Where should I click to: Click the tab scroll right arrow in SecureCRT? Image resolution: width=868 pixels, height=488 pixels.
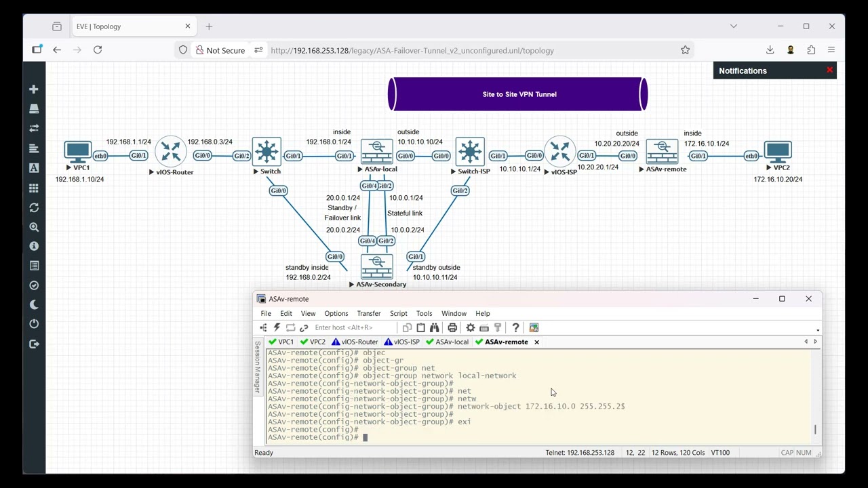click(x=815, y=342)
